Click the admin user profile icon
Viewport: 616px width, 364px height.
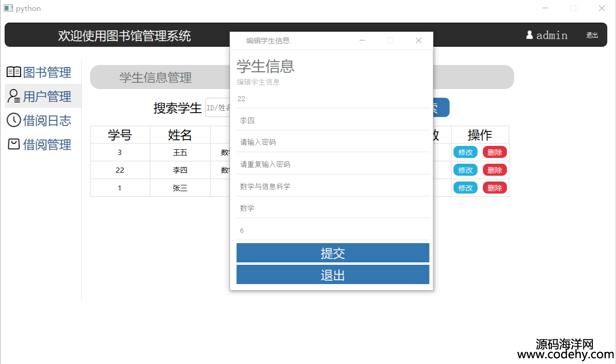point(529,35)
